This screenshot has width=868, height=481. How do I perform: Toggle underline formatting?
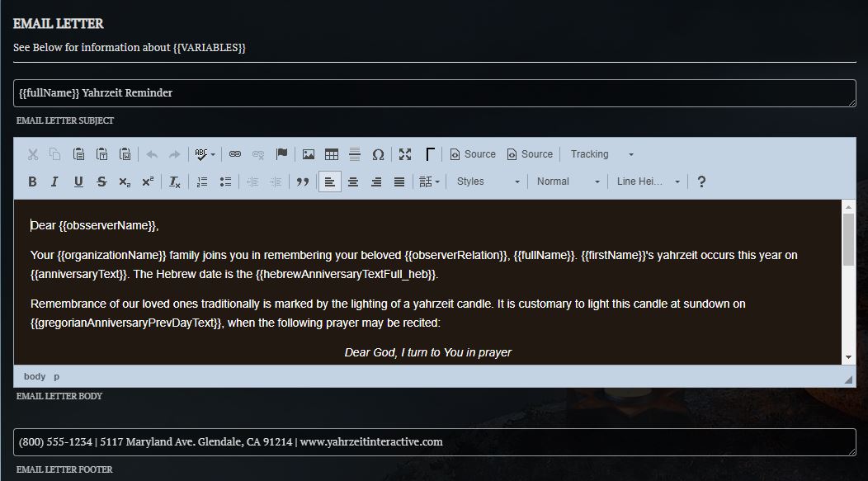coord(78,182)
